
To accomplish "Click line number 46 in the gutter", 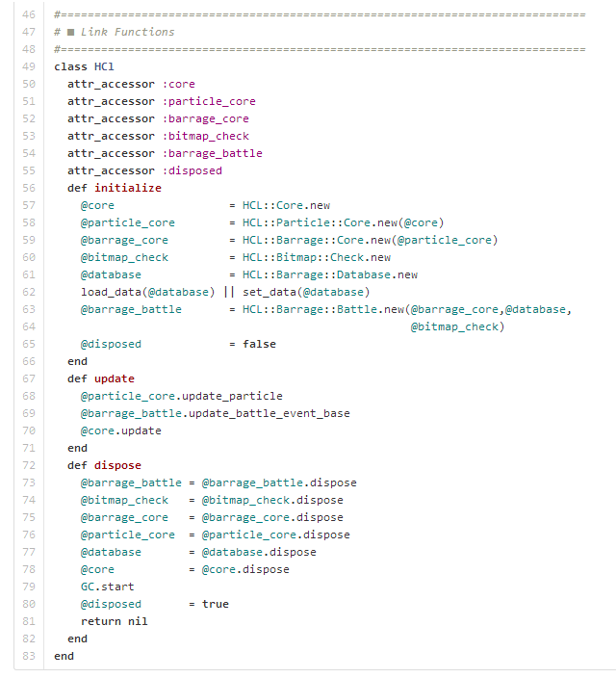I will pos(29,14).
